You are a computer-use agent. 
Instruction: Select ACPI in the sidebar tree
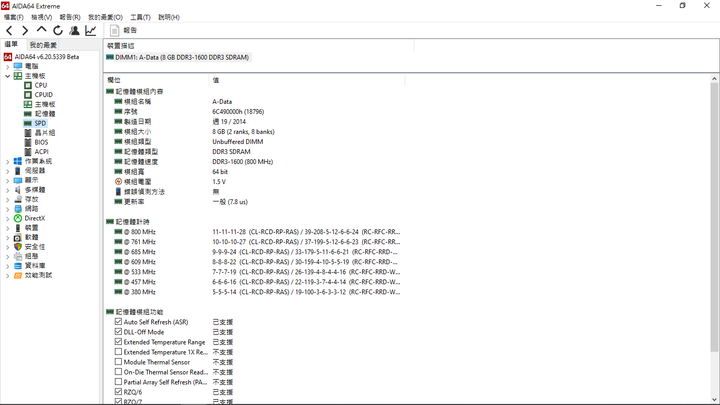point(41,152)
